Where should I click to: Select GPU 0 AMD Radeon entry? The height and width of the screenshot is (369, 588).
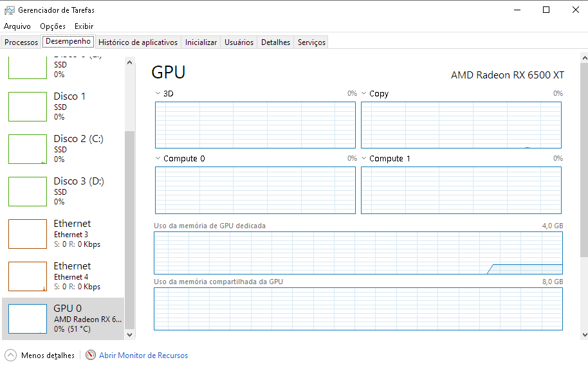pyautogui.click(x=63, y=319)
